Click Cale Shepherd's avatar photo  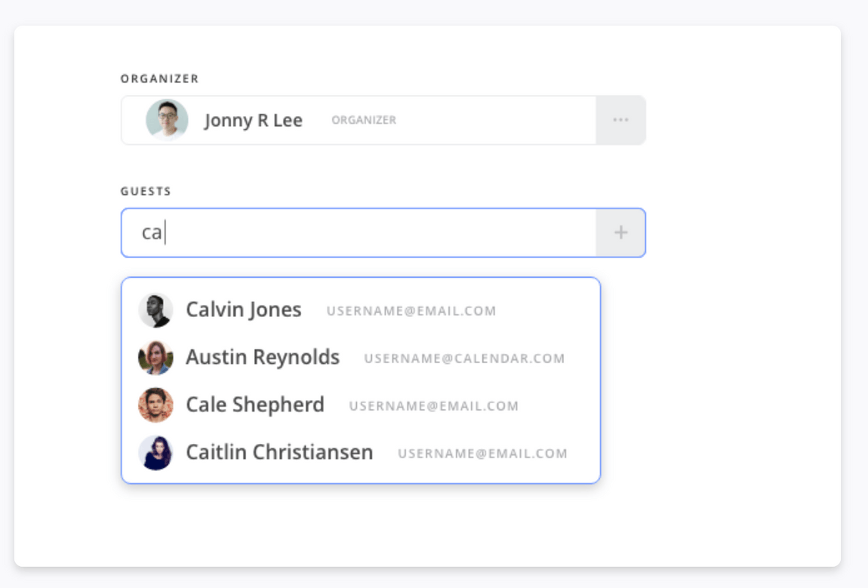click(x=155, y=405)
